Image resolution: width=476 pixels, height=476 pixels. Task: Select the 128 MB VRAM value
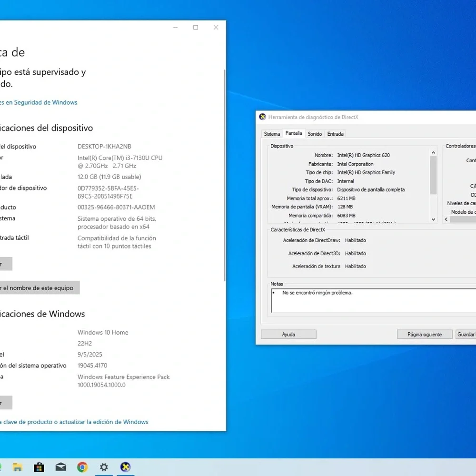click(x=345, y=207)
